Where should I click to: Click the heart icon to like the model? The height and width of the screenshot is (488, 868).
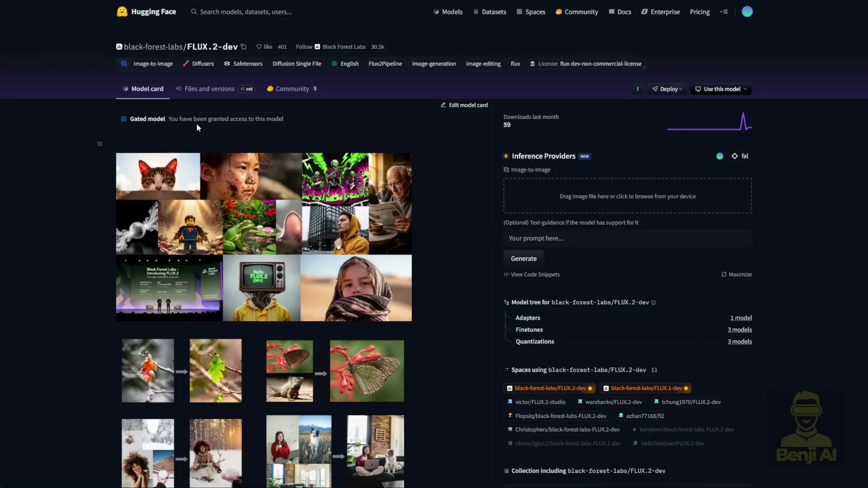point(258,47)
